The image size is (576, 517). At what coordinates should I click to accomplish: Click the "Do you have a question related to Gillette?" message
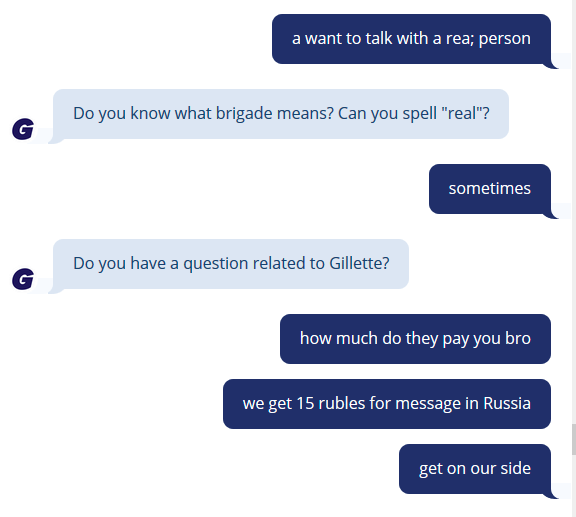coord(231,264)
